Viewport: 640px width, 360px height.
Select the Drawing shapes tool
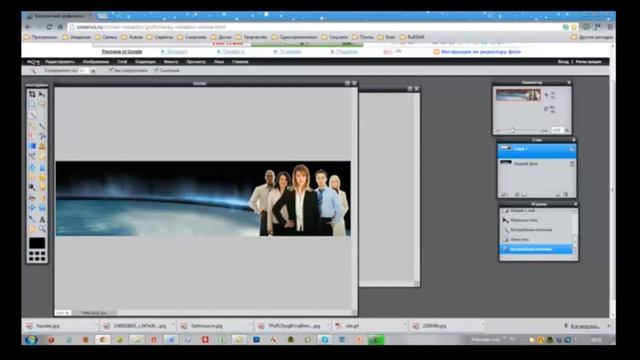pyautogui.click(x=42, y=156)
